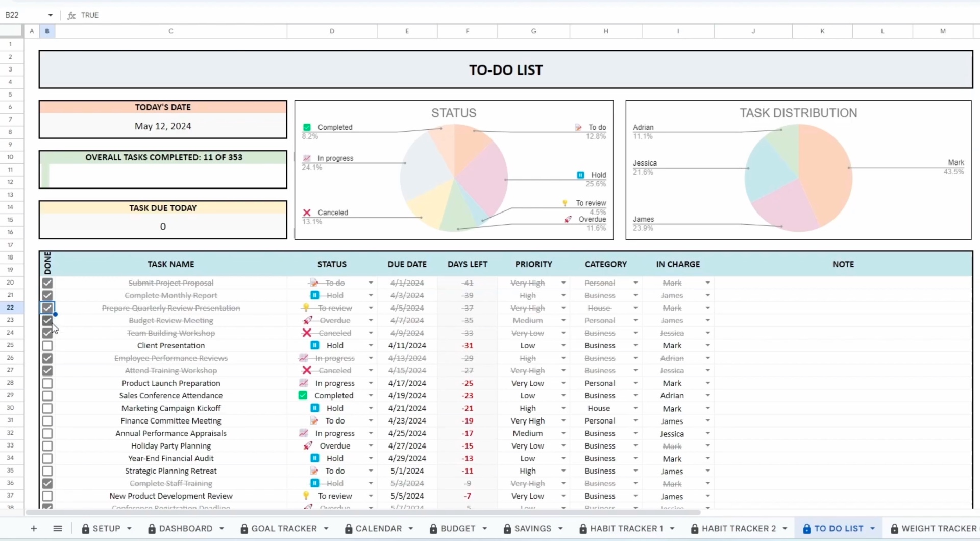Check done box for Client Presentation
This screenshot has height=541, width=980.
(47, 345)
